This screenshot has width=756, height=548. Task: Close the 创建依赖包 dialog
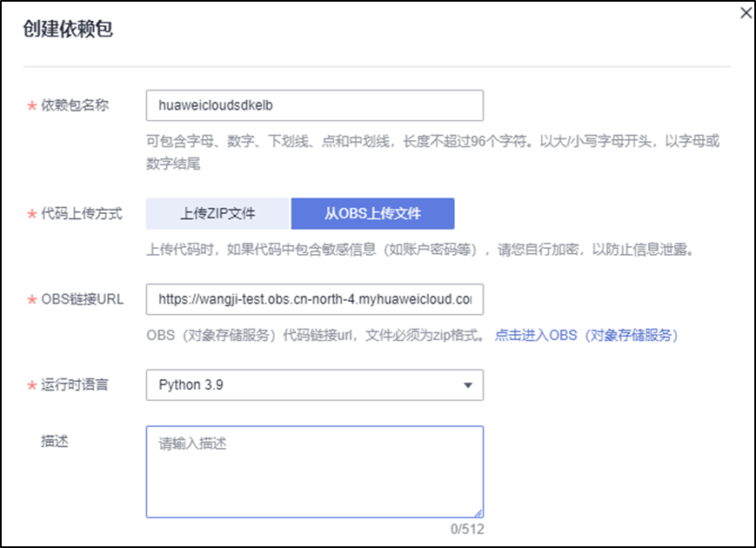point(746,13)
